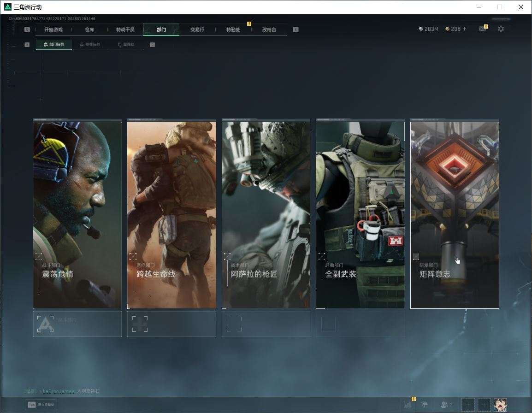This screenshot has height=413, width=532.
Task: Click the 283M balance text
Action: click(431, 29)
